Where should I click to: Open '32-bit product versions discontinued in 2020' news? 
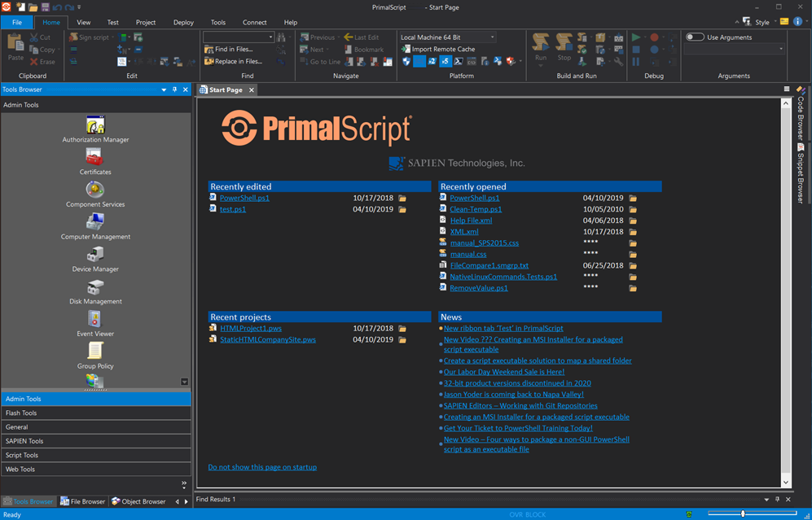coord(517,383)
